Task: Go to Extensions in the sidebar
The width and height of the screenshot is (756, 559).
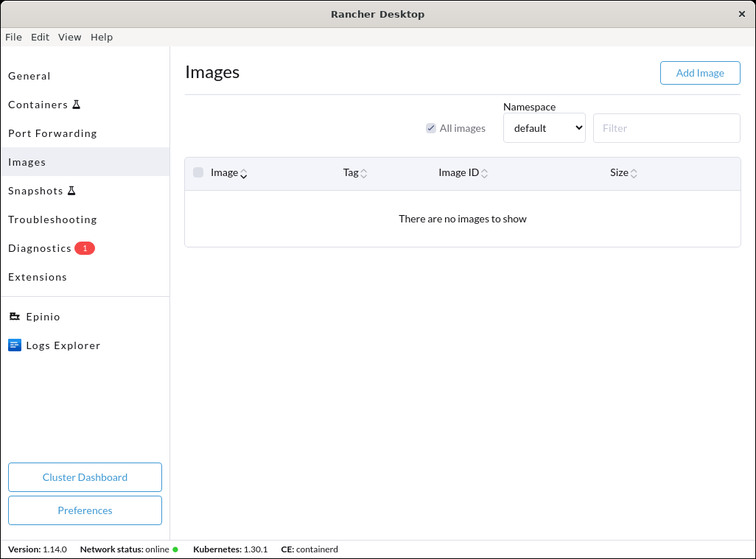Action: tap(85, 277)
